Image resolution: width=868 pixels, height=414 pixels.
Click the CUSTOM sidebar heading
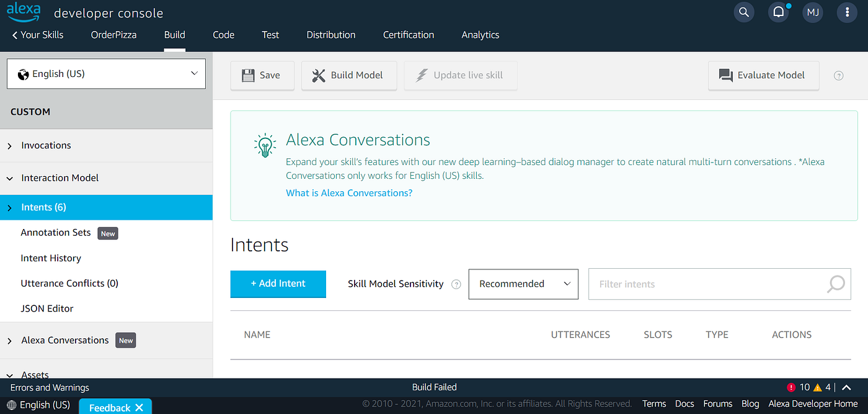click(x=30, y=112)
